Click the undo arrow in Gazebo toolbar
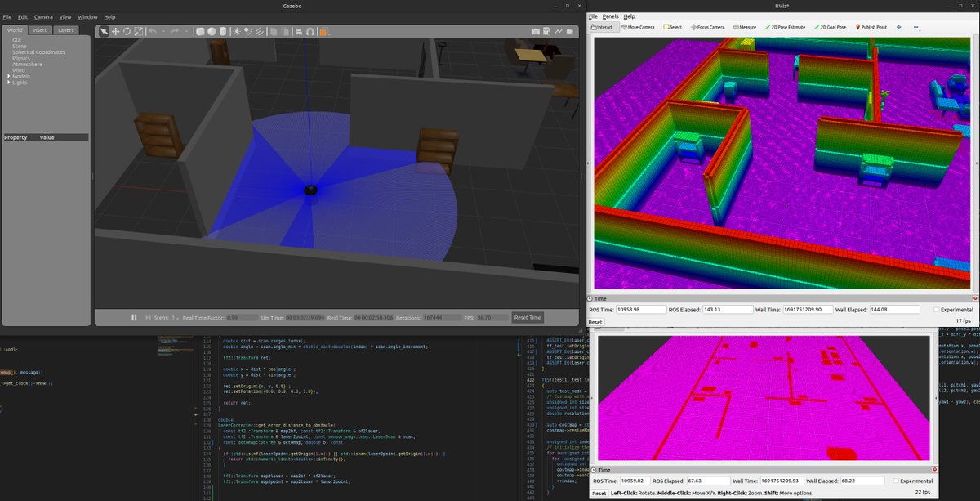 153,31
